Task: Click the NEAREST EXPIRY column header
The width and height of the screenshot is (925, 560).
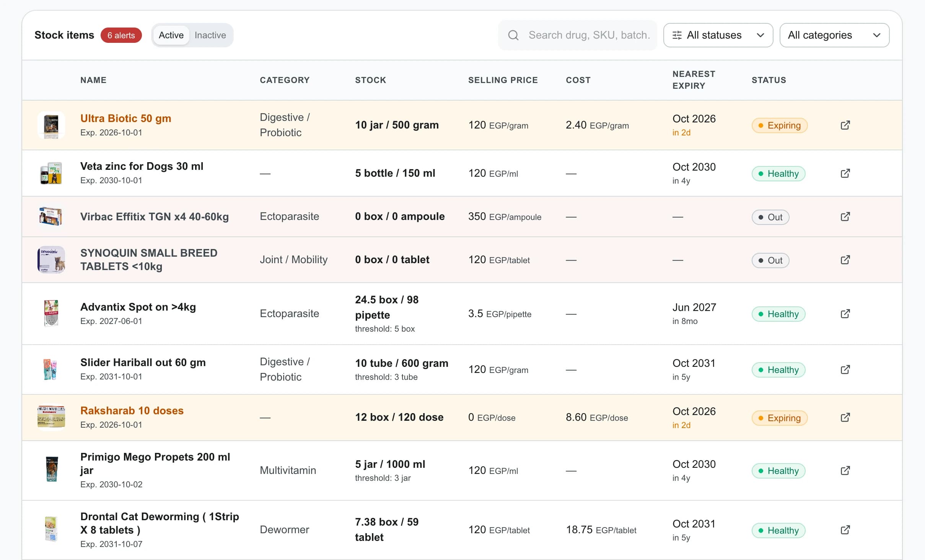Action: [x=694, y=80]
